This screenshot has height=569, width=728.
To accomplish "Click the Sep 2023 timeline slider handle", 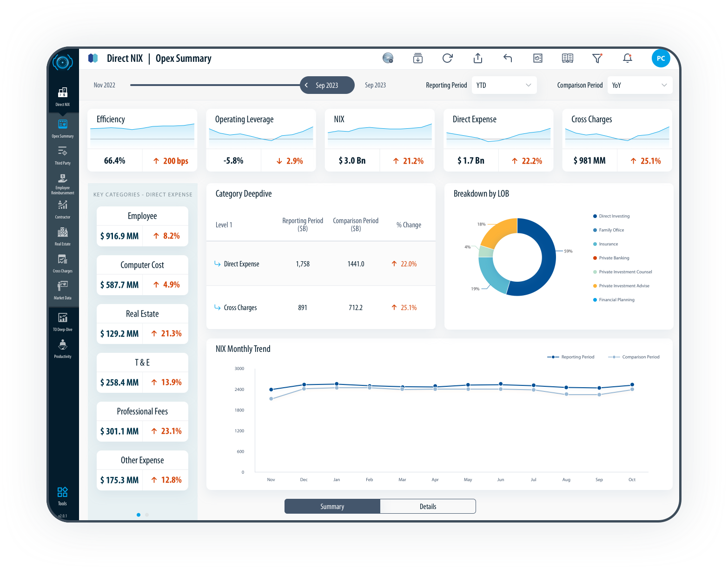I will pyautogui.click(x=327, y=85).
